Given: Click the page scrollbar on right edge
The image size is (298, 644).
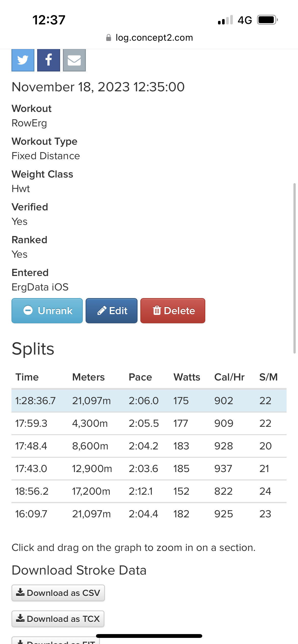Looking at the screenshot, I should pyautogui.click(x=294, y=268).
